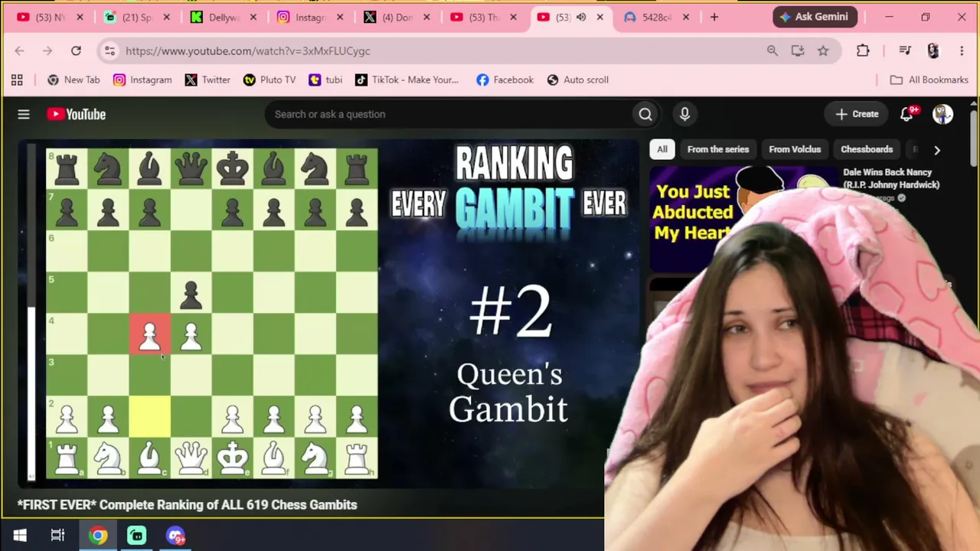Click the address bar URL

[247, 51]
